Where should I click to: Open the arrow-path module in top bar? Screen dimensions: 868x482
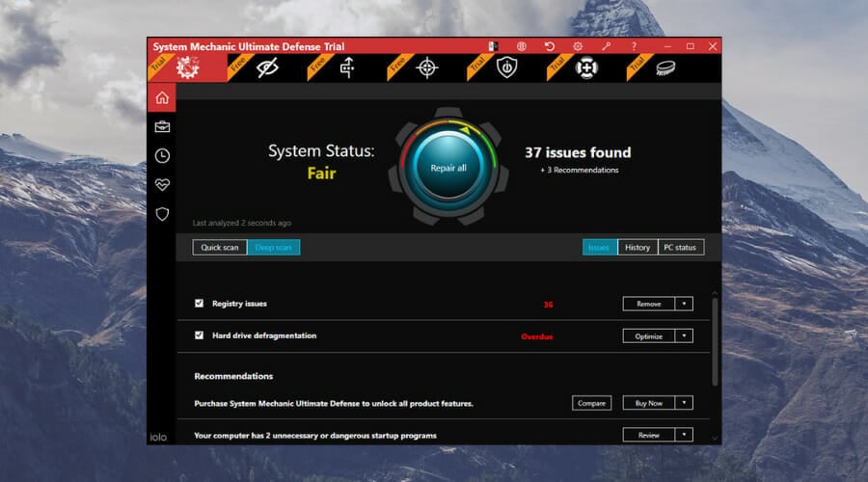[x=347, y=68]
